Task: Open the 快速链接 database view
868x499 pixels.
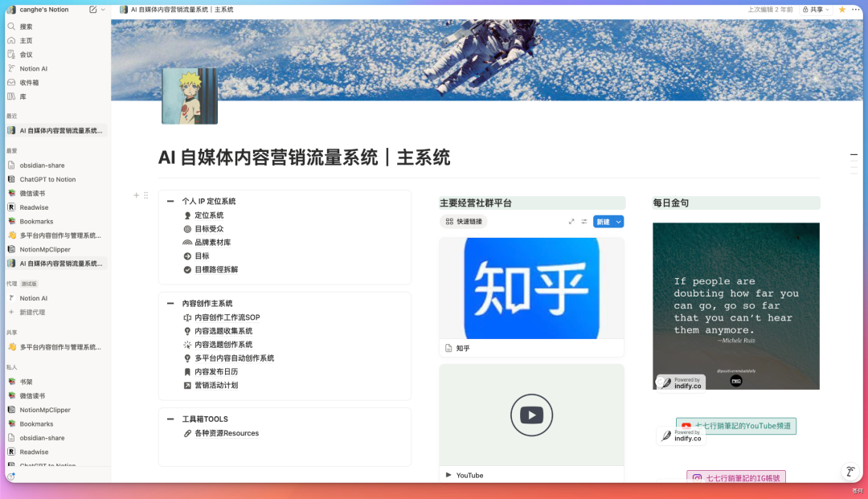Action: 463,221
